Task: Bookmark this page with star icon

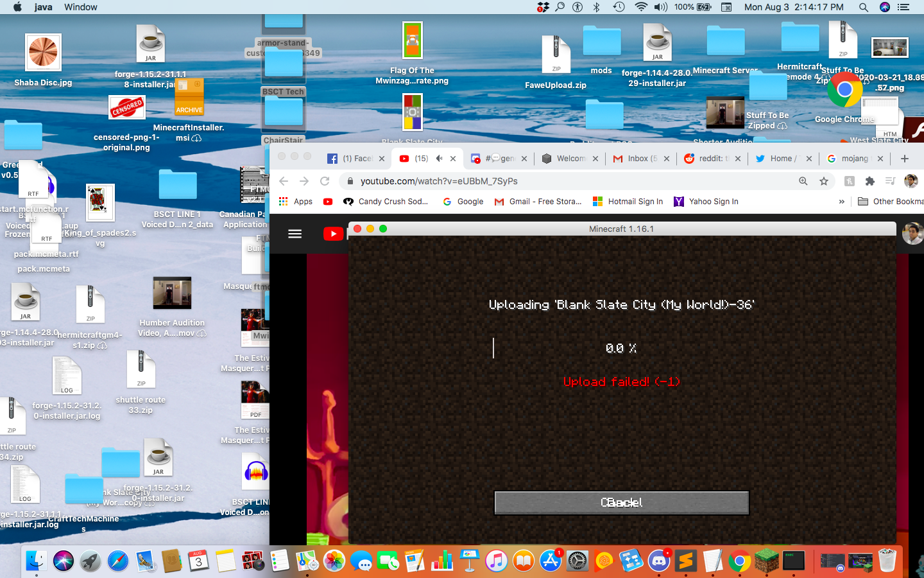Action: (x=824, y=181)
